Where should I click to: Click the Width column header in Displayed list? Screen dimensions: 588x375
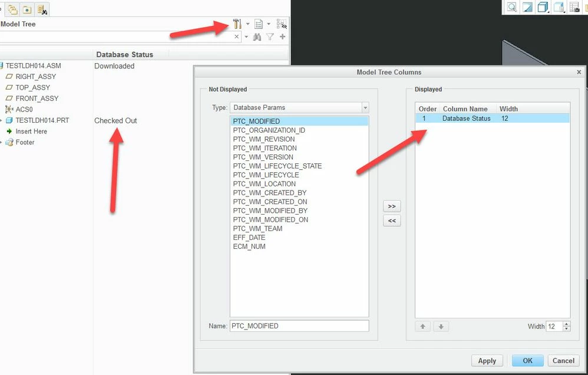click(508, 109)
